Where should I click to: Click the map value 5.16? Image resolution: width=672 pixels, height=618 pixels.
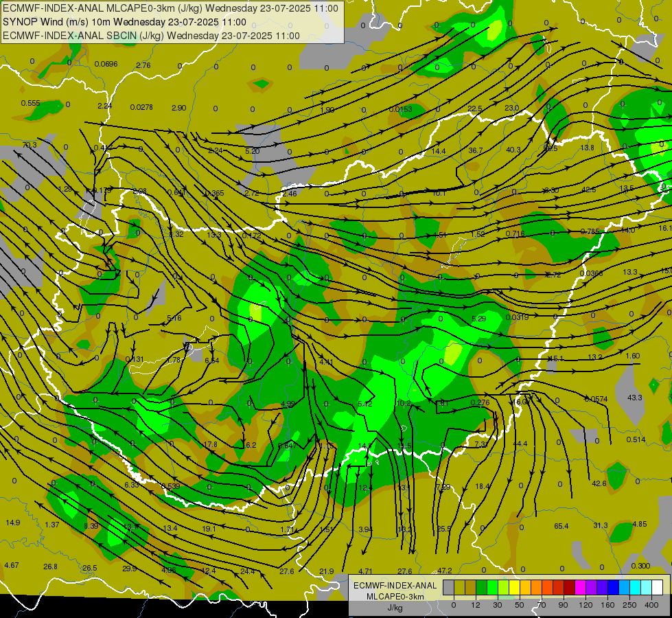[x=174, y=318]
